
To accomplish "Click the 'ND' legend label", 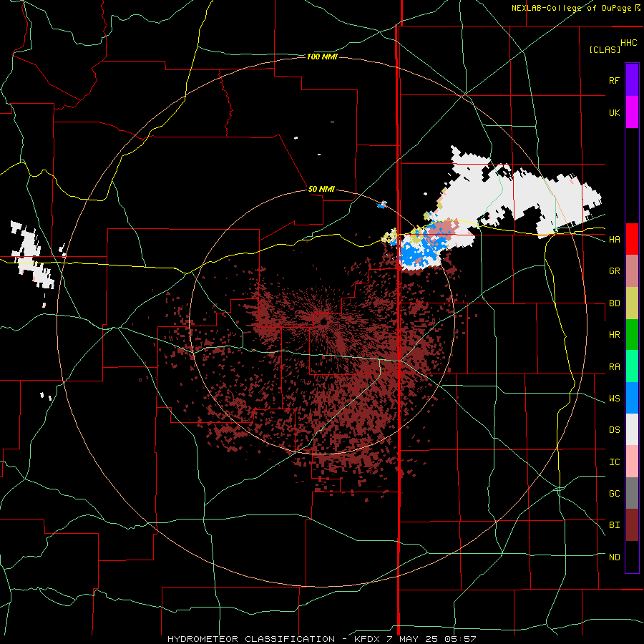I will click(x=614, y=557).
